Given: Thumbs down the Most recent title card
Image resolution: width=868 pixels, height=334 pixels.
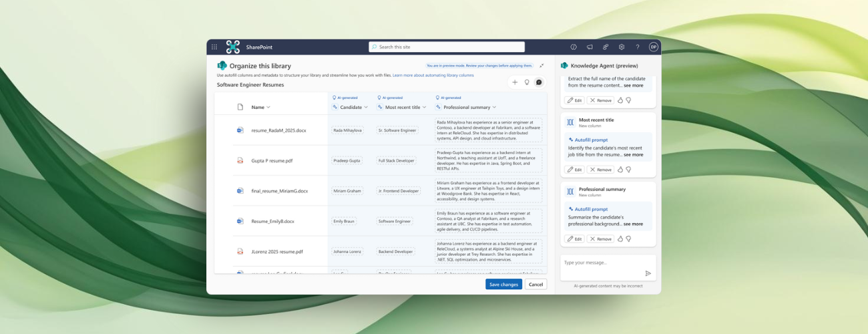Looking at the screenshot, I should coord(628,170).
